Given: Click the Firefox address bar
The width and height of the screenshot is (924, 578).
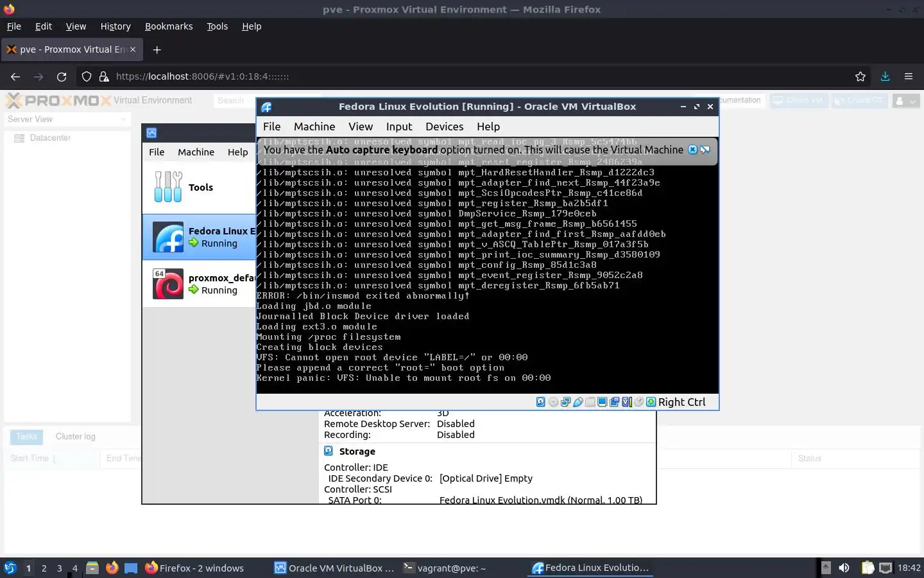Looking at the screenshot, I should 475,76.
